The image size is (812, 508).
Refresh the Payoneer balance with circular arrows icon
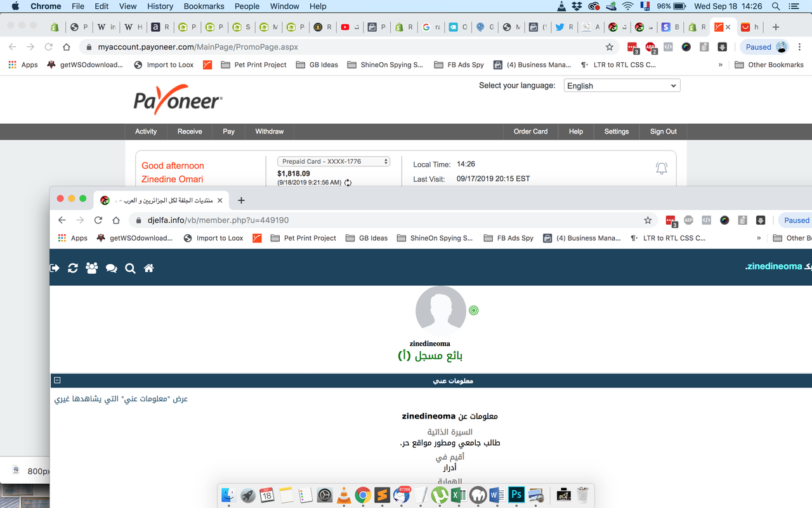click(348, 182)
